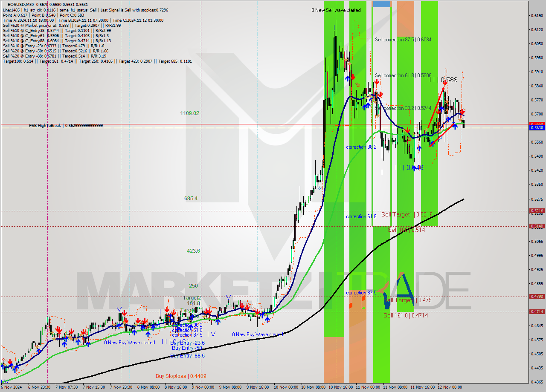Click the red 0.4790 price tag on axis
The width and height of the screenshot is (546, 392).
tap(536, 296)
